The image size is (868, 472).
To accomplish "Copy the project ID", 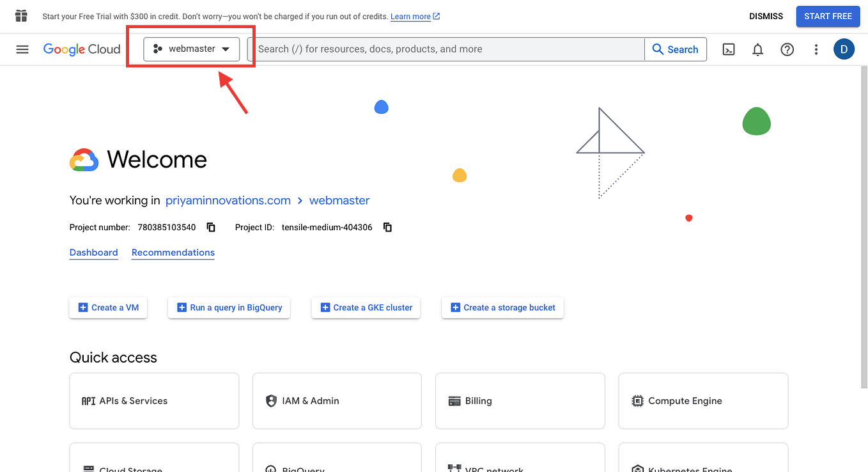I will pyautogui.click(x=387, y=227).
